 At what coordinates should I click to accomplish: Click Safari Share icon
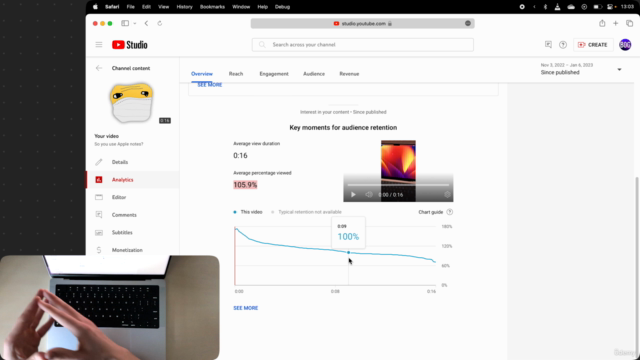tap(602, 23)
